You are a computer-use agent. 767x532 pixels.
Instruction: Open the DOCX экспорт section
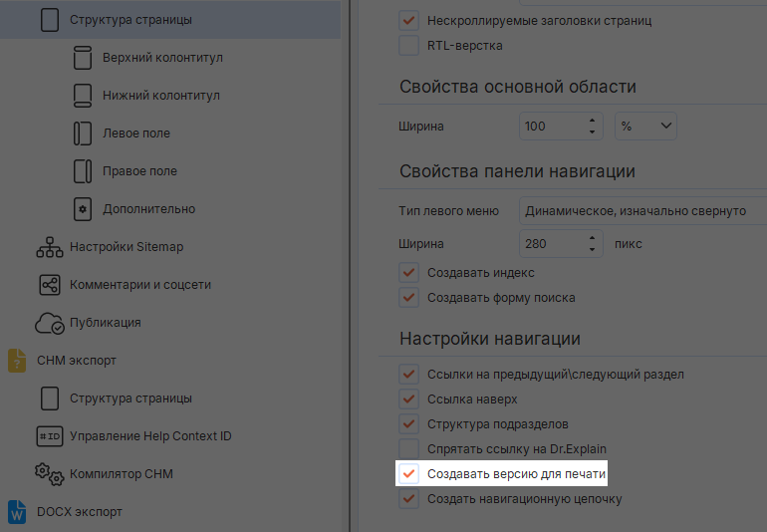pos(79,512)
